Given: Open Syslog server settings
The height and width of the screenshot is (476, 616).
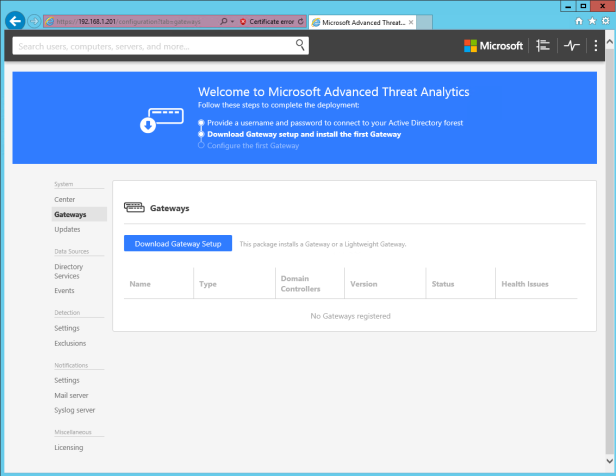Looking at the screenshot, I should click(x=75, y=410).
